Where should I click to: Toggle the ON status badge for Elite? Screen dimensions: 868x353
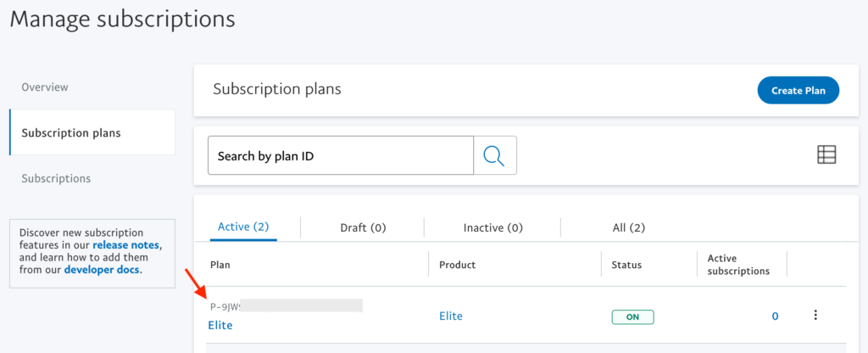click(x=632, y=317)
